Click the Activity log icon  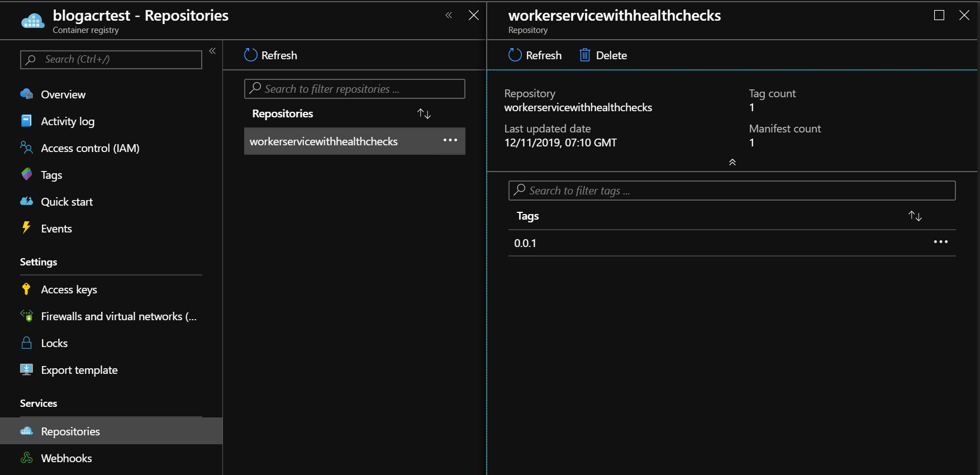point(26,121)
